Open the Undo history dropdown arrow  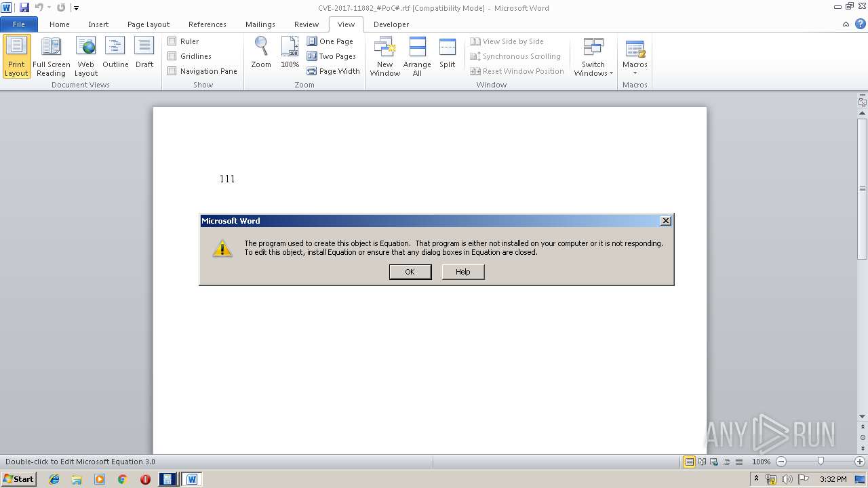click(x=49, y=7)
